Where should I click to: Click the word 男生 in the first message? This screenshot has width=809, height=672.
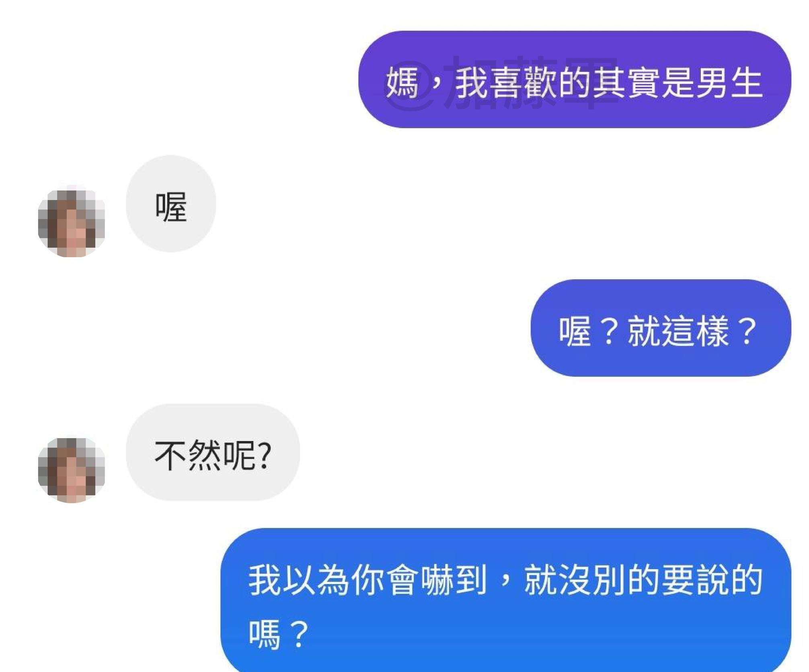pyautogui.click(x=729, y=83)
